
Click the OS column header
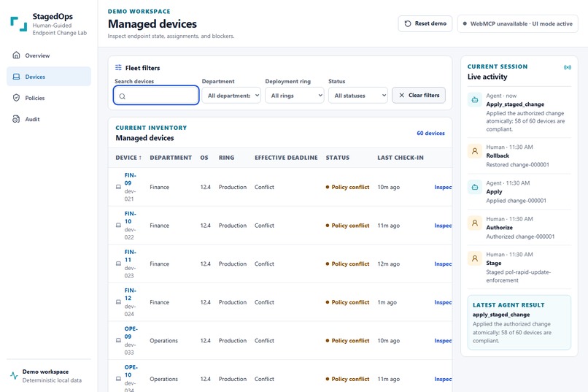[204, 158]
